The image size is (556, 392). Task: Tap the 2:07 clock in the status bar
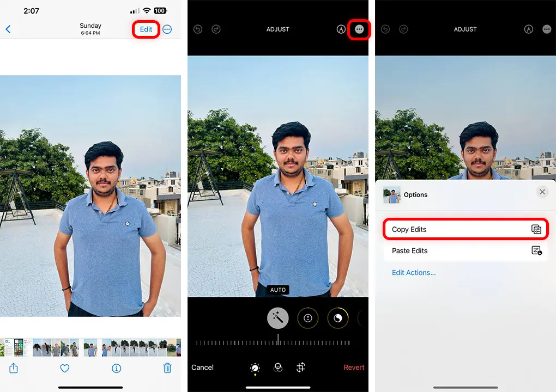[31, 11]
